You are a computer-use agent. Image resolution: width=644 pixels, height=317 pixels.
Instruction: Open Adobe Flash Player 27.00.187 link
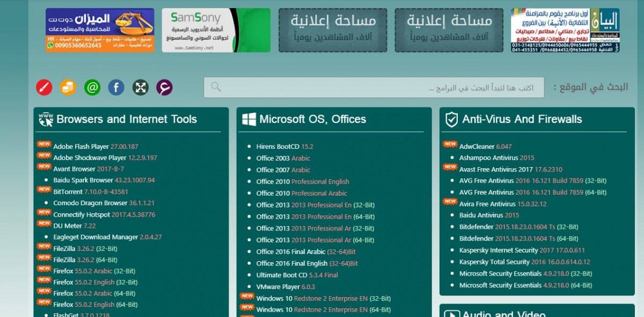pyautogui.click(x=96, y=147)
